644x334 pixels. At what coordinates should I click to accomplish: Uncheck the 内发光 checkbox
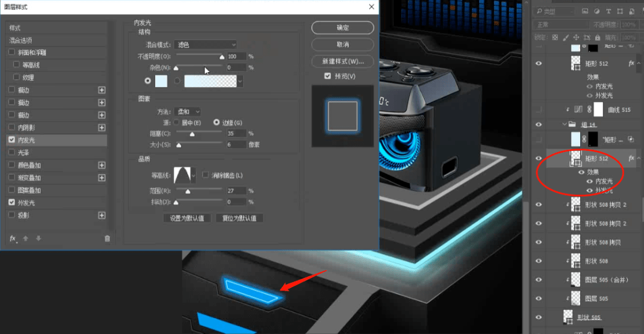point(11,140)
